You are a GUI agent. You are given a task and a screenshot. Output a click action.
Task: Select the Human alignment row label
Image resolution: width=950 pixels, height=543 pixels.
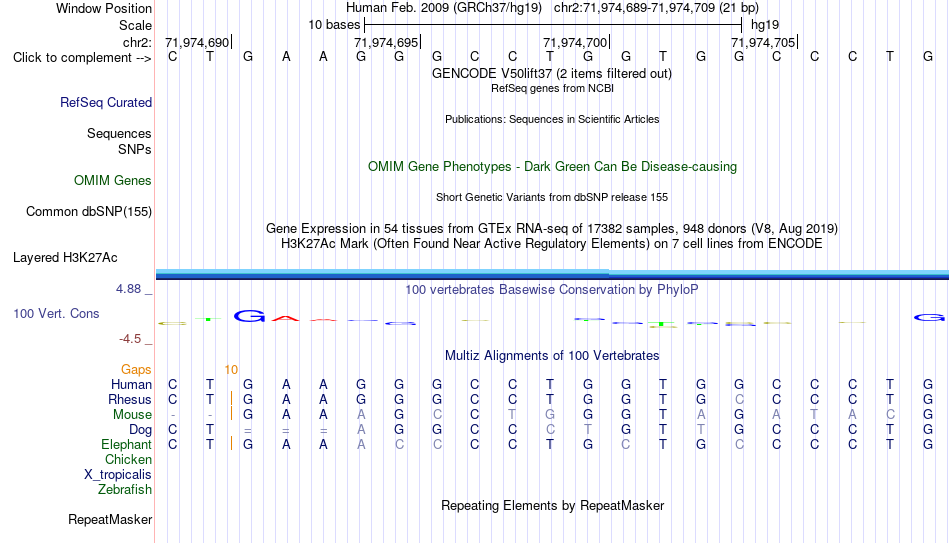click(x=131, y=385)
